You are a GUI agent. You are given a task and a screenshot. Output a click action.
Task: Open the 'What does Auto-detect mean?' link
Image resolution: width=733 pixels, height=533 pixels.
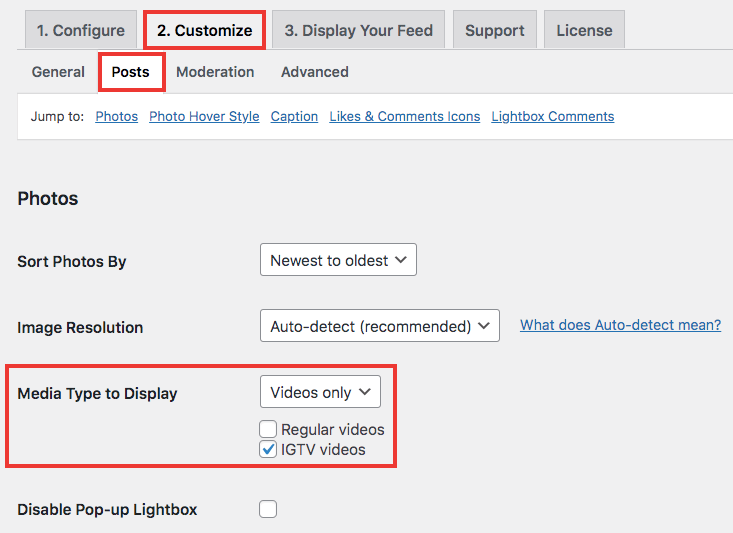pyautogui.click(x=620, y=325)
